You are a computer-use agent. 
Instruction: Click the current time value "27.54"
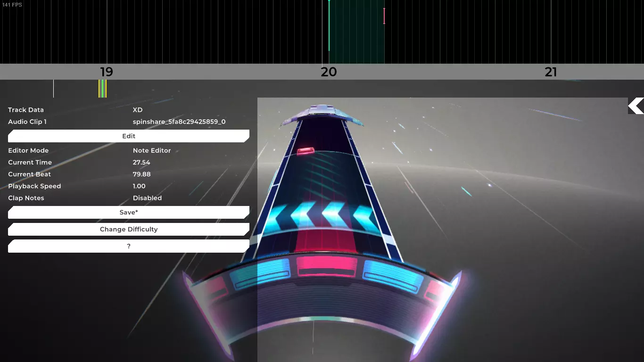pos(141,162)
